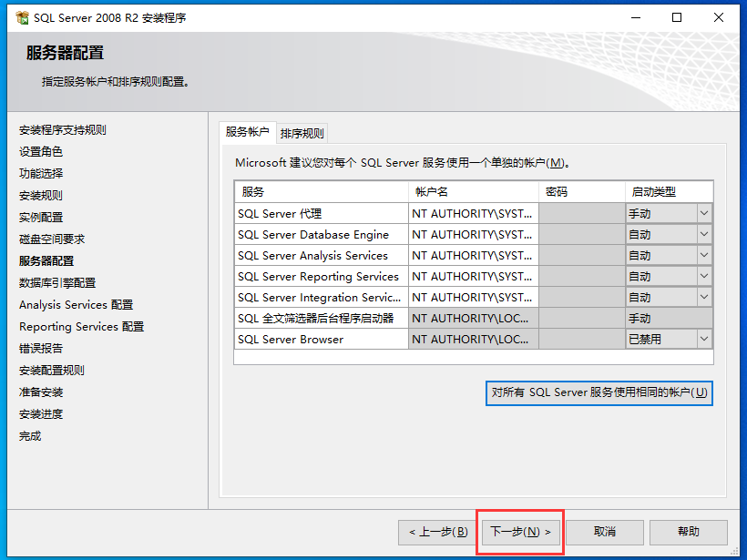Viewport: 747px width, 560px height.
Task: Click the 密码 column header
Action: (582, 192)
